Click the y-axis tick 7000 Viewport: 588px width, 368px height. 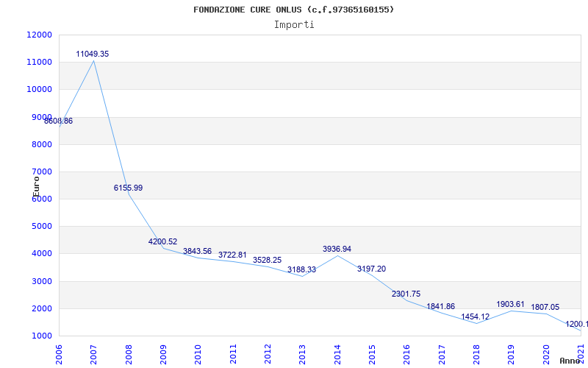coord(41,172)
